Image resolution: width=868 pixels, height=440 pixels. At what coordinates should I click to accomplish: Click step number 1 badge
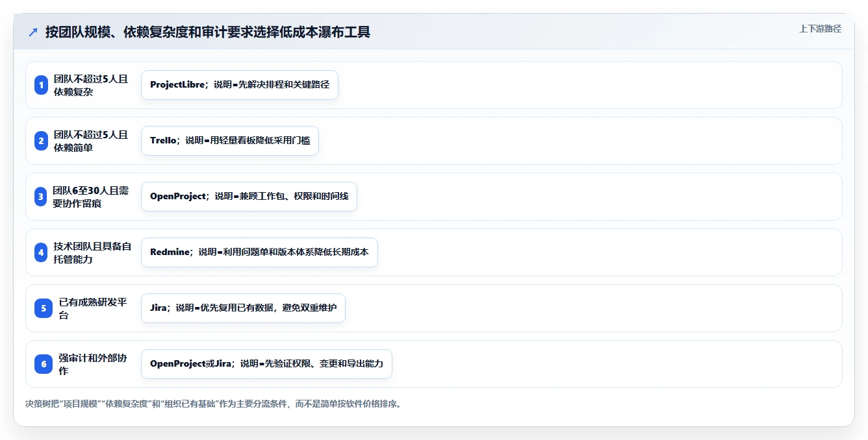pyautogui.click(x=42, y=85)
